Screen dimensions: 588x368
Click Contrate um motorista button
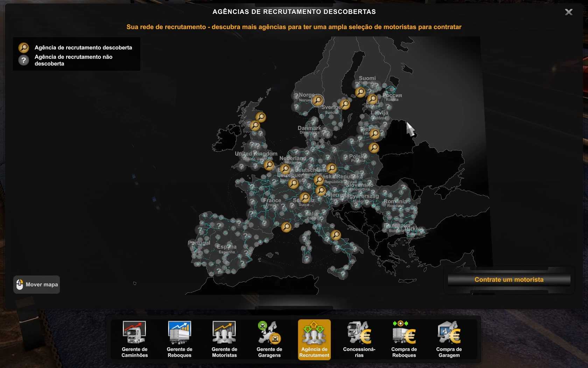509,280
